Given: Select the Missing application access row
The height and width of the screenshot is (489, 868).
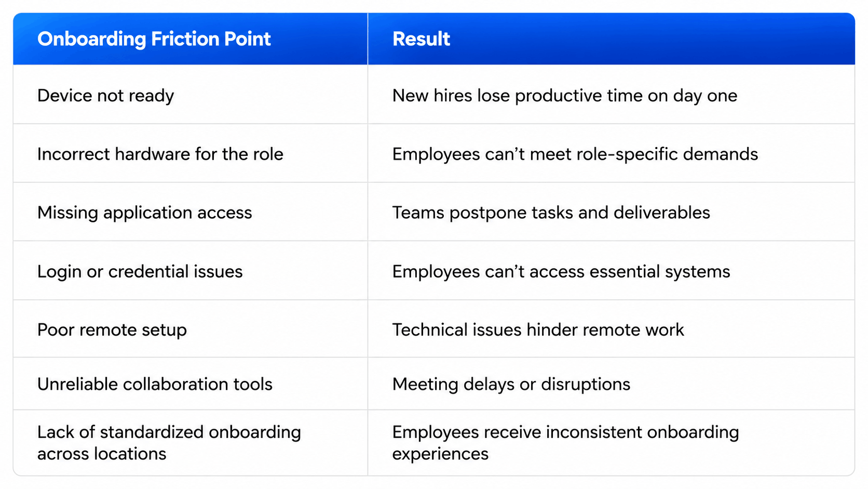Looking at the screenshot, I should pyautogui.click(x=434, y=212).
